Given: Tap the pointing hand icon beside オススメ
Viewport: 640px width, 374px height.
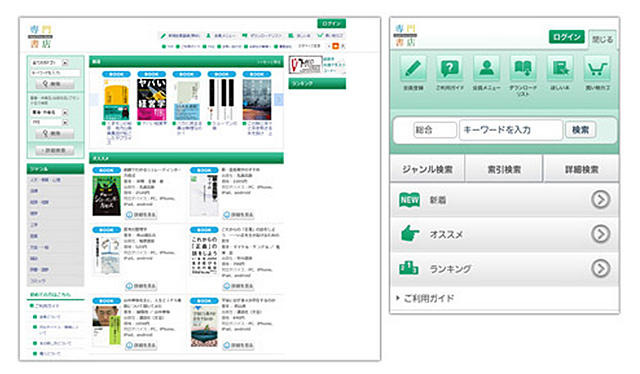Looking at the screenshot, I should point(409,234).
